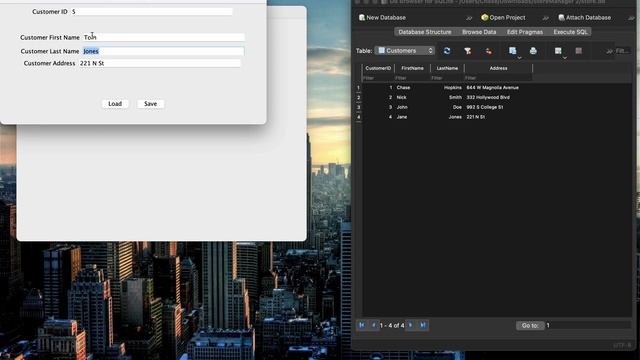
Task: Click the Load button
Action: [115, 104]
